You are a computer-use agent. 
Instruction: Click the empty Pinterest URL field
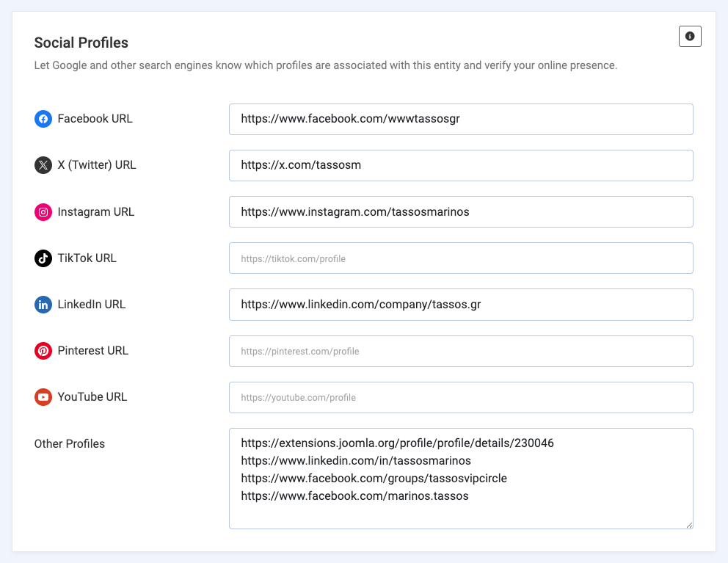[x=461, y=351]
